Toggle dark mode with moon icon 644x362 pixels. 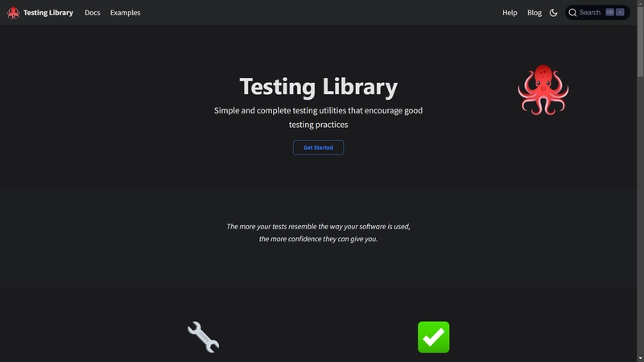click(554, 13)
